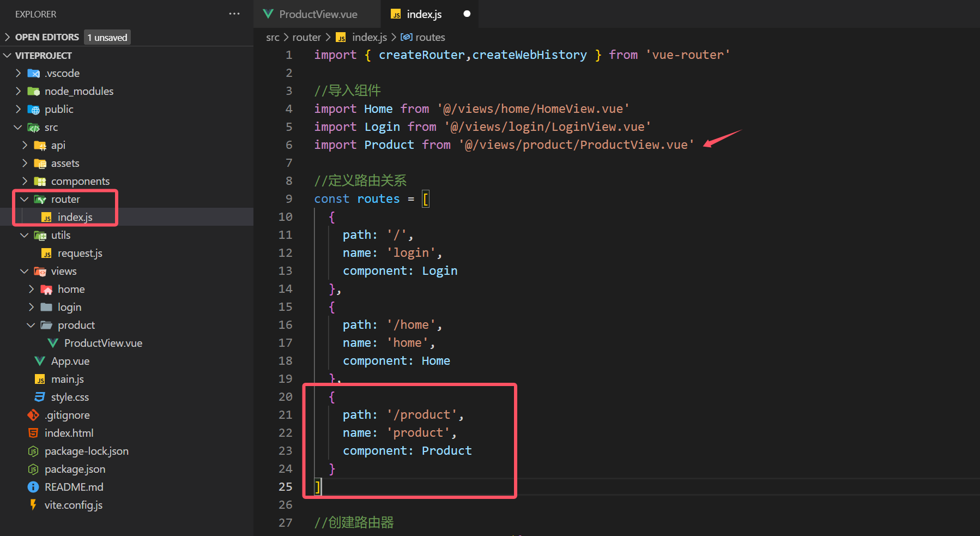Screen dimensions: 980x536
Task: Click the login folder icon
Action: point(47,308)
